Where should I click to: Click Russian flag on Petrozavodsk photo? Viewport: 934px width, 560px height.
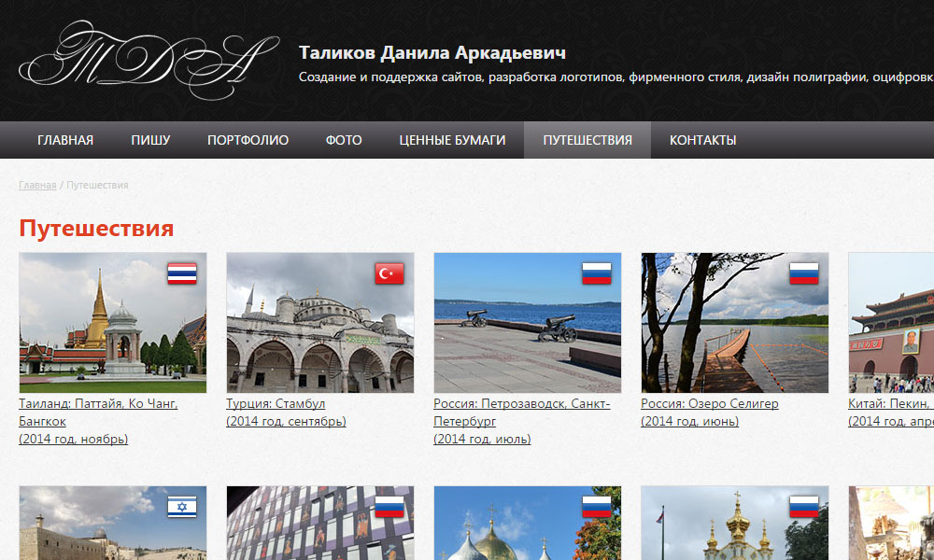pyautogui.click(x=597, y=273)
